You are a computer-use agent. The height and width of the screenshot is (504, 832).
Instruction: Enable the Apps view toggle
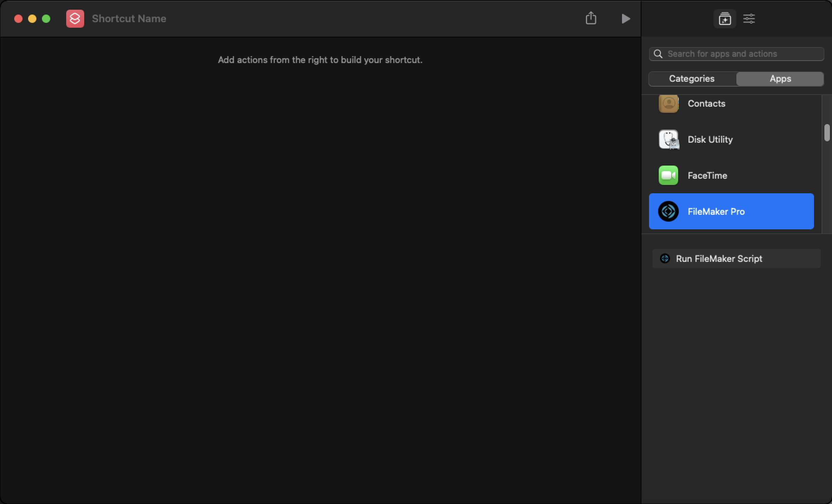[x=780, y=78]
